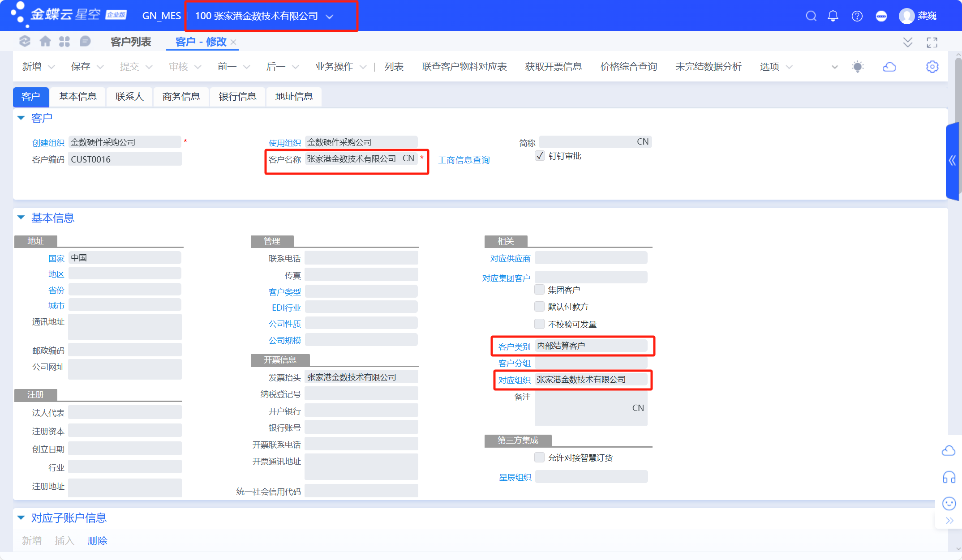This screenshot has height=560, width=962.
Task: Click the double chevron down tab list icon
Action: click(x=908, y=43)
